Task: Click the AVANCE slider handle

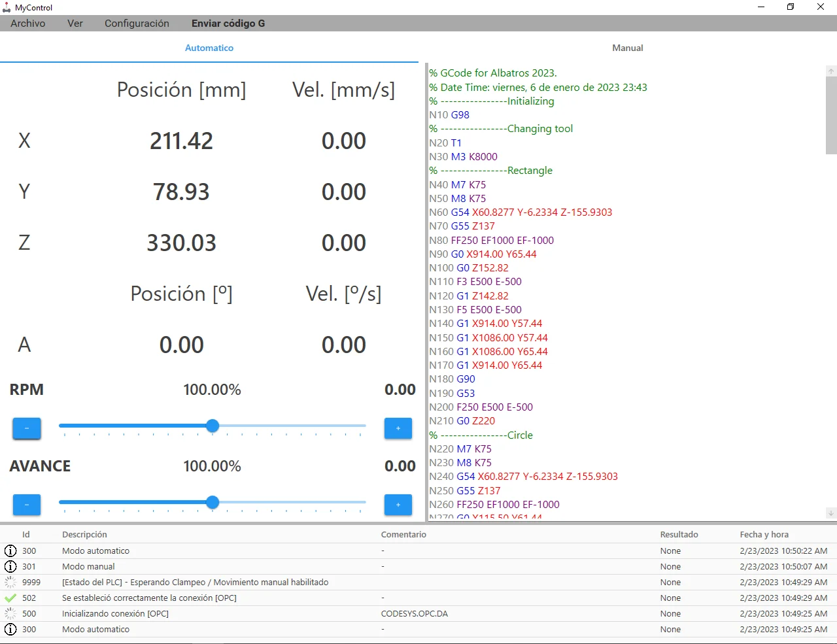Action: pos(213,503)
